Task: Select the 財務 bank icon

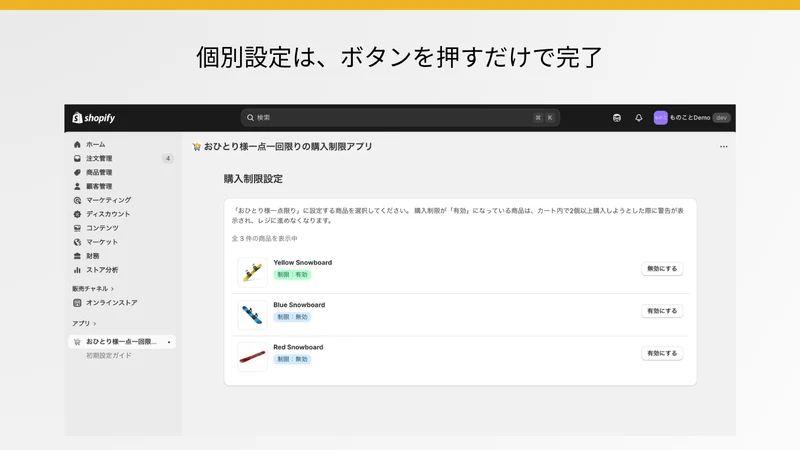Action: tap(77, 256)
